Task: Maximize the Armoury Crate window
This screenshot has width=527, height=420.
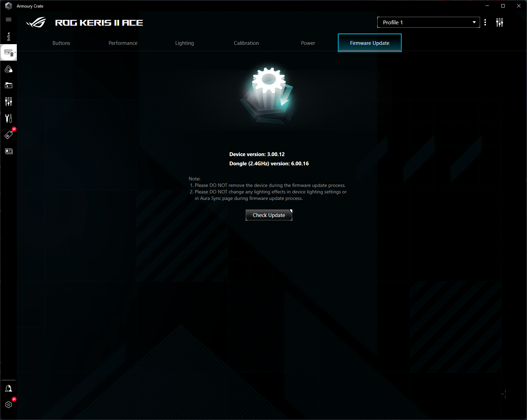Action: [x=503, y=6]
